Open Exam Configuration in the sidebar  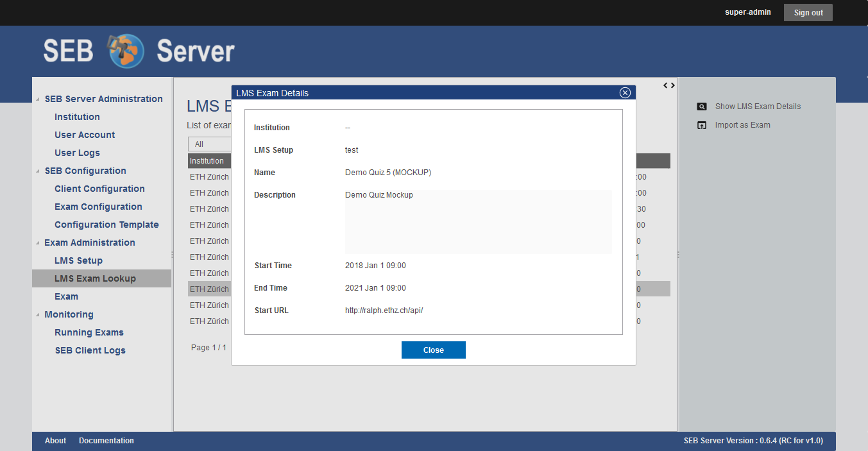[98, 207]
